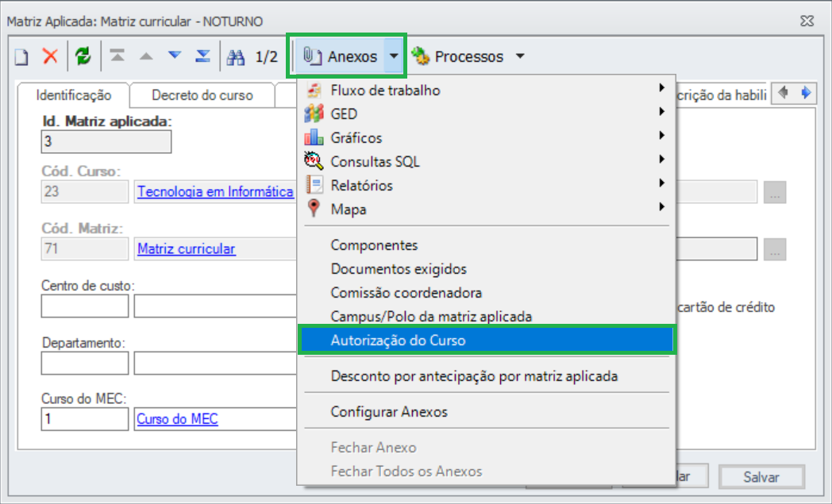Open the Curso do MEC link
The image size is (832, 504).
coord(177,419)
